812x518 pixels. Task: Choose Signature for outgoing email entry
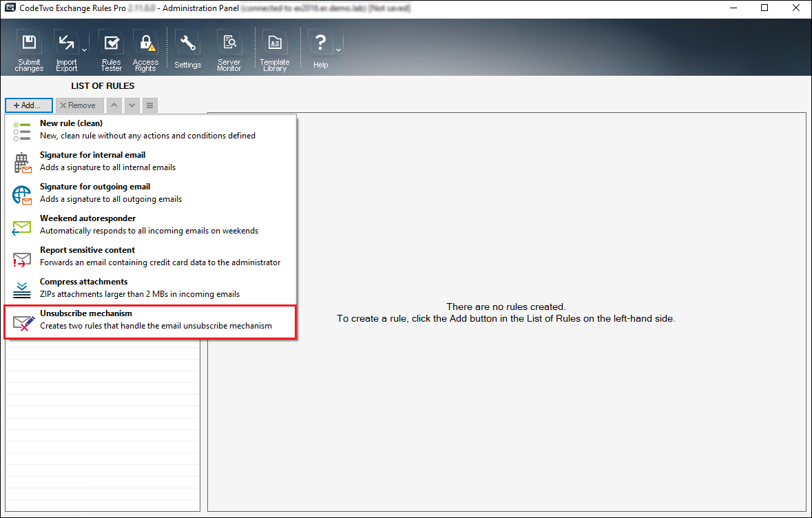click(150, 193)
